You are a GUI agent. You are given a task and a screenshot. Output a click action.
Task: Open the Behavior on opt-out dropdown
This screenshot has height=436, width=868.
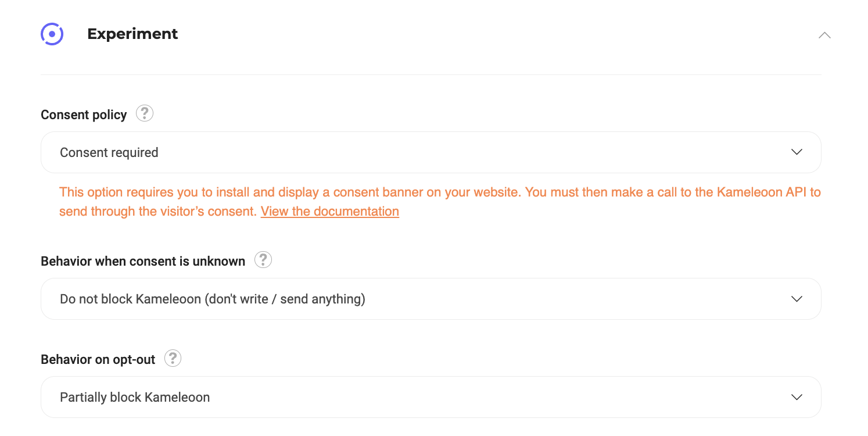pyautogui.click(x=430, y=397)
